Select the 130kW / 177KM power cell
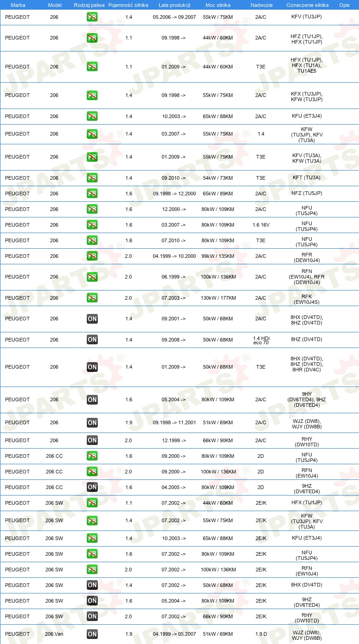The height and width of the screenshot is (644, 359). (x=218, y=298)
